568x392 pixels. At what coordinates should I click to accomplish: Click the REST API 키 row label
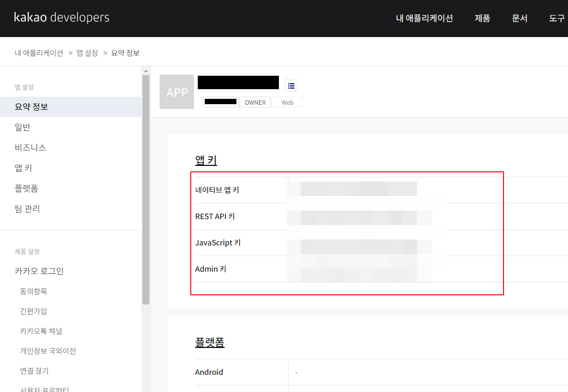[x=215, y=216]
